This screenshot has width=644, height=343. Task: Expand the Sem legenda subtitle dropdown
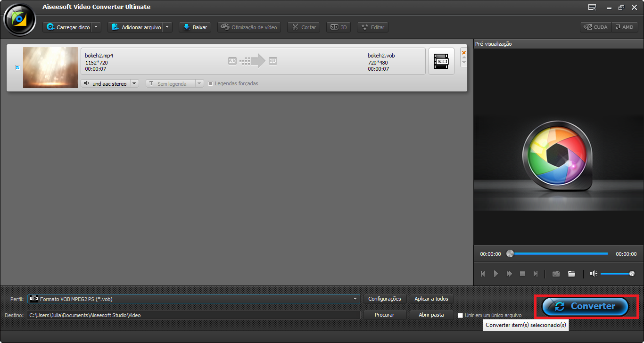198,83
